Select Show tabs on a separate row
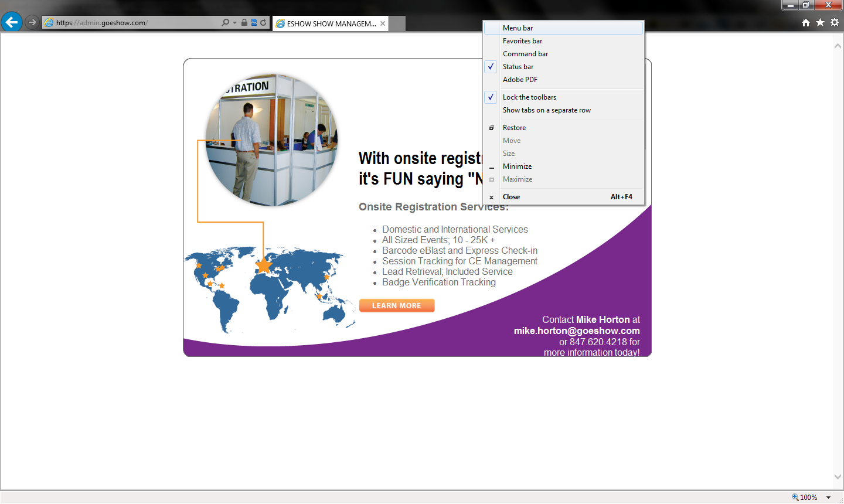Screen dimensions: 844x504 coord(546,110)
